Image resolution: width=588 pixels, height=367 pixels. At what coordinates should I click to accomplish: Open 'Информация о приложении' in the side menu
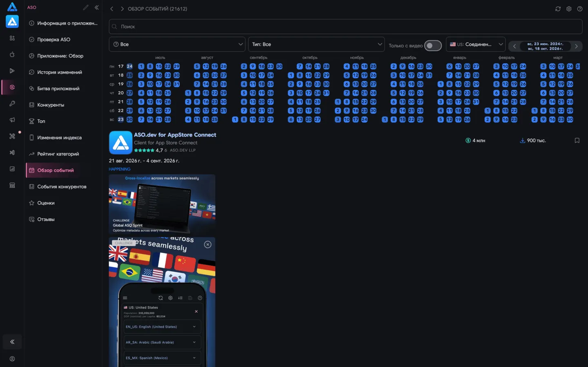point(63,23)
